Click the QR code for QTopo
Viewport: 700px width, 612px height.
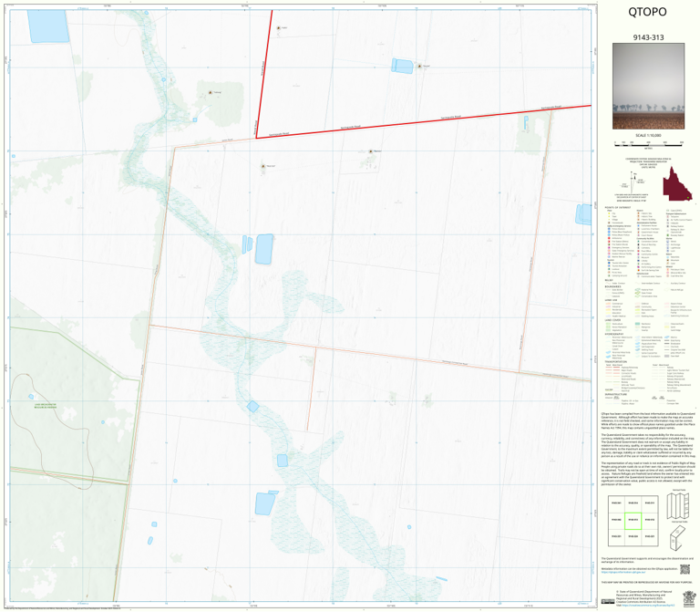tap(685, 569)
